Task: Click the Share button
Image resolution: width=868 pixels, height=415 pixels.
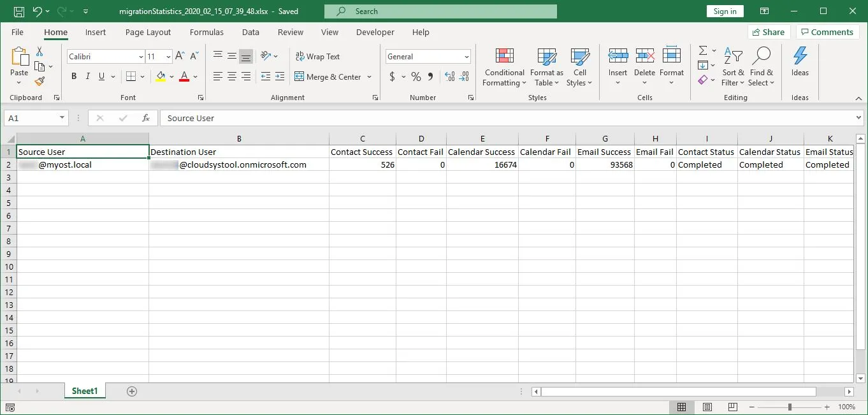Action: [x=768, y=32]
